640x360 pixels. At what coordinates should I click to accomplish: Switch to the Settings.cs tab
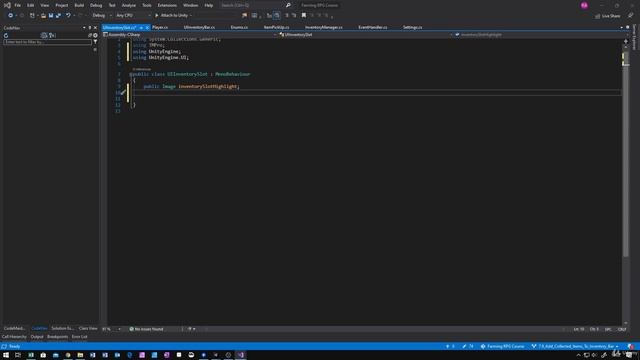click(412, 27)
